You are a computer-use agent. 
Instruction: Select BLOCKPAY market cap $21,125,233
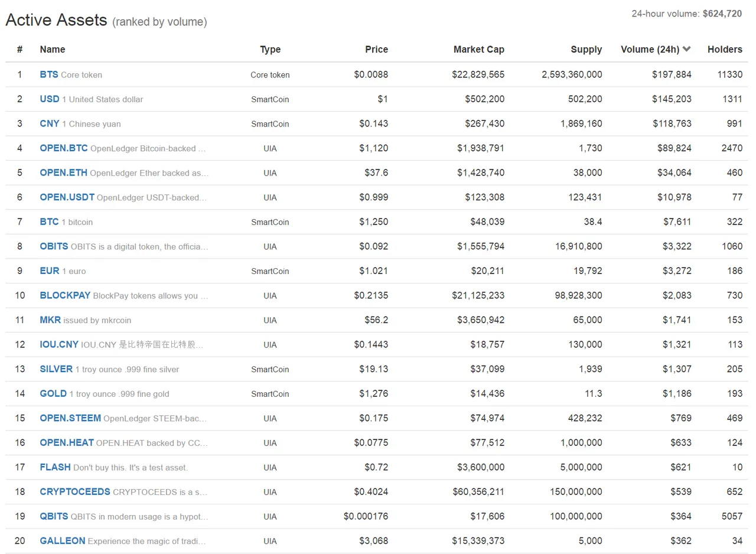[x=478, y=295]
